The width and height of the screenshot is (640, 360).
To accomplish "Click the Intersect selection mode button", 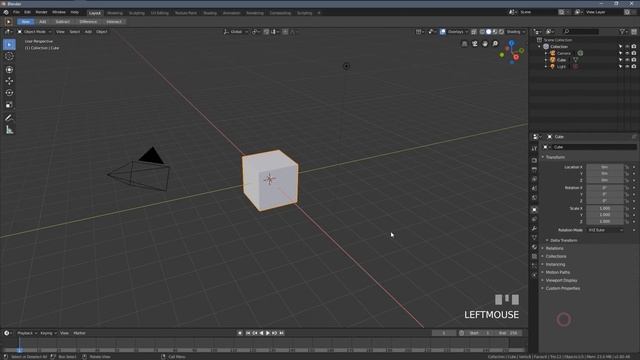I will tap(114, 22).
